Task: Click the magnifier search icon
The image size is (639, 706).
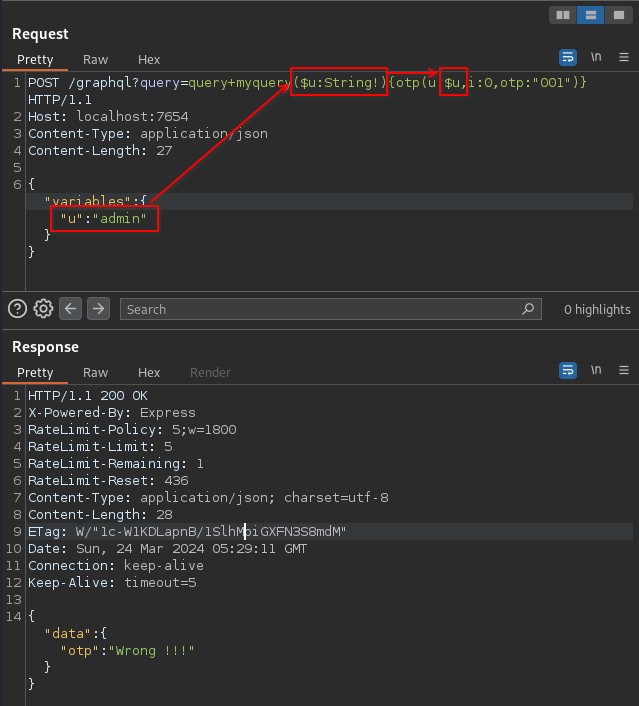Action: tap(528, 309)
